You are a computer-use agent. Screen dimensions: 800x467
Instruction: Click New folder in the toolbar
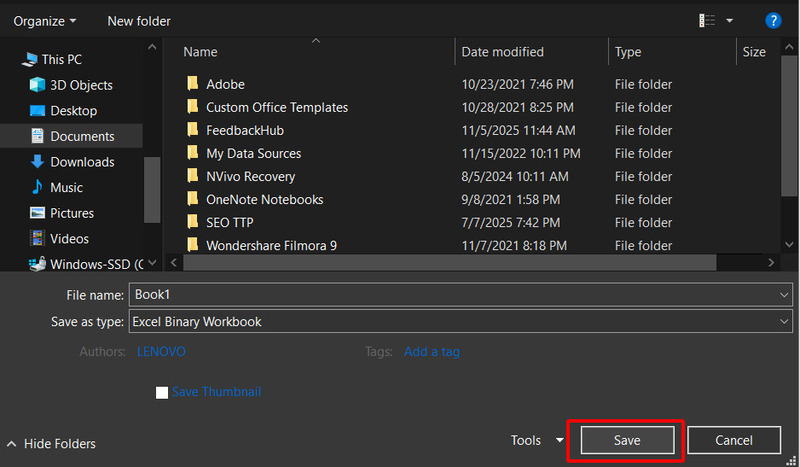pyautogui.click(x=139, y=21)
